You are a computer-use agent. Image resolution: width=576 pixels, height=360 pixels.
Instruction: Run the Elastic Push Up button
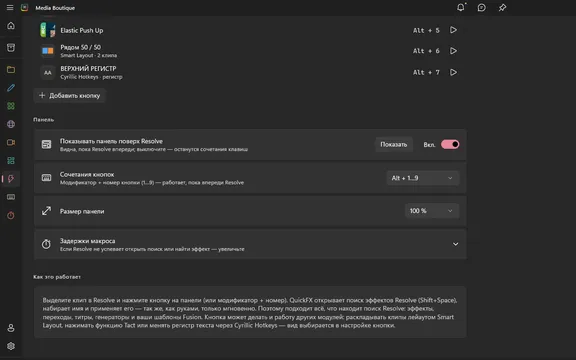[453, 30]
